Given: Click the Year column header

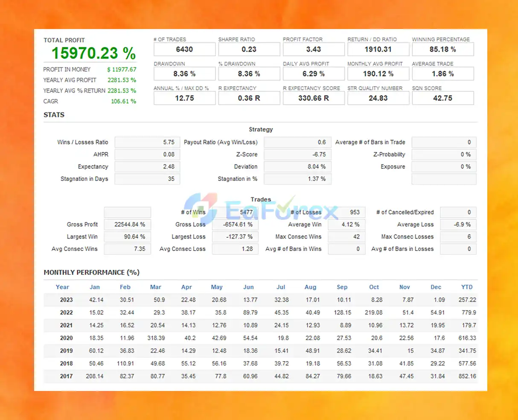Looking at the screenshot, I should (x=62, y=287).
